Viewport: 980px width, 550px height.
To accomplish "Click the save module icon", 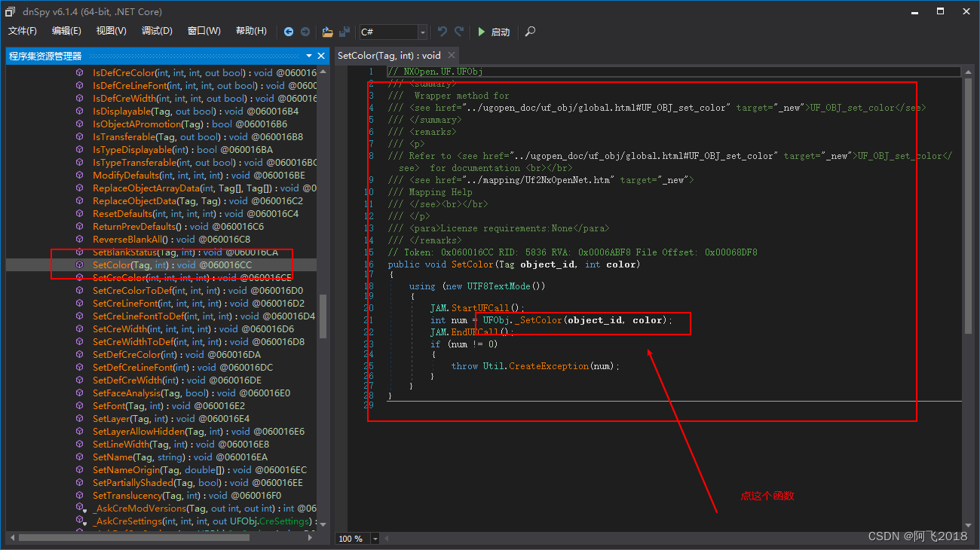I will 344,32.
